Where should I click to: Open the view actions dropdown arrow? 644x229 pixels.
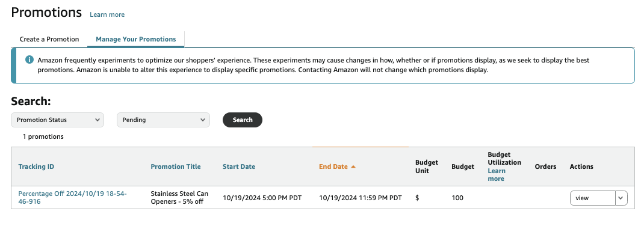(x=621, y=198)
